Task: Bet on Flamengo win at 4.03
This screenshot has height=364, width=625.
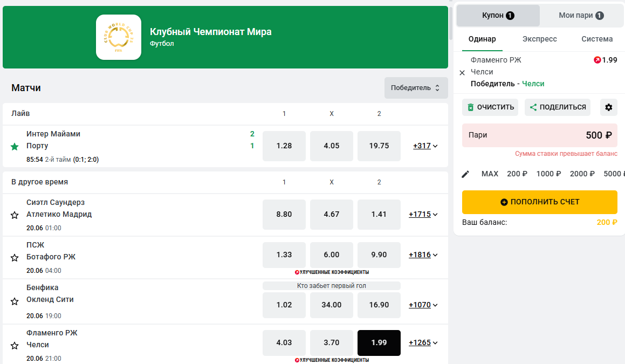Action: coord(284,343)
